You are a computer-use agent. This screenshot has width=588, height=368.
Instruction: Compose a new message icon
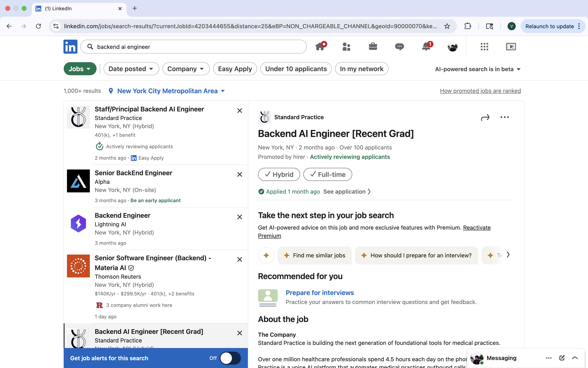[x=562, y=358]
